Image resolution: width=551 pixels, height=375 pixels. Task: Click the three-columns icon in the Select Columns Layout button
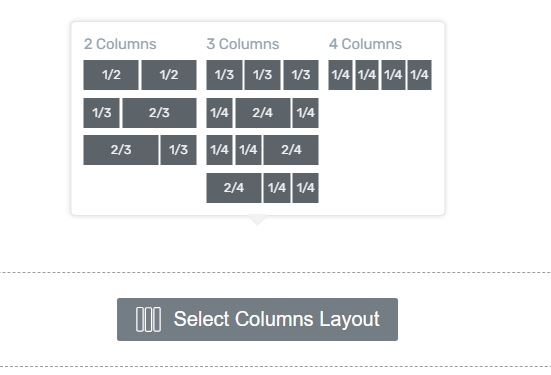pyautogui.click(x=148, y=319)
